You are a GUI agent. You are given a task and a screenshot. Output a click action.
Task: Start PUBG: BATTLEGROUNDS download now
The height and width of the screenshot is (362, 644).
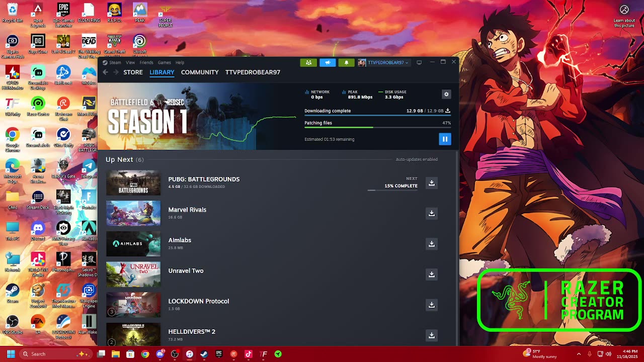point(431,183)
